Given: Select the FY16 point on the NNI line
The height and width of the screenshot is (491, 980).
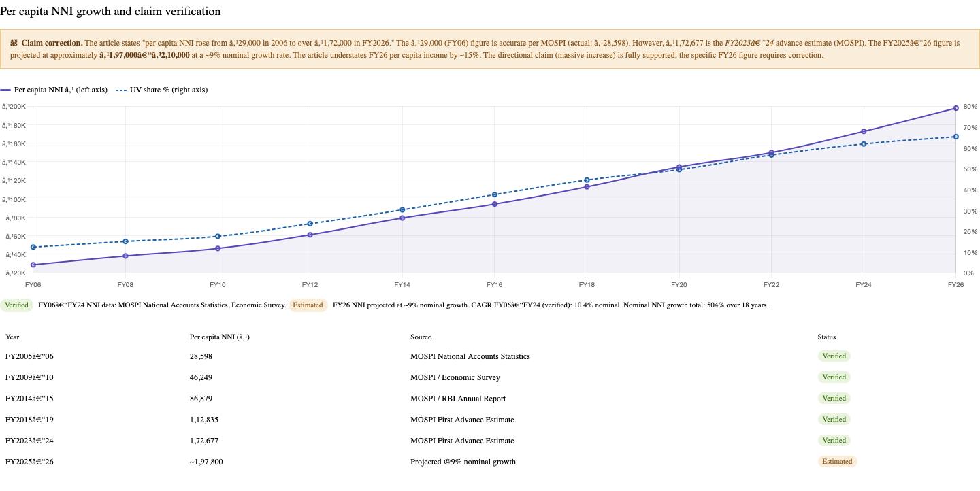Looking at the screenshot, I should 495,204.
